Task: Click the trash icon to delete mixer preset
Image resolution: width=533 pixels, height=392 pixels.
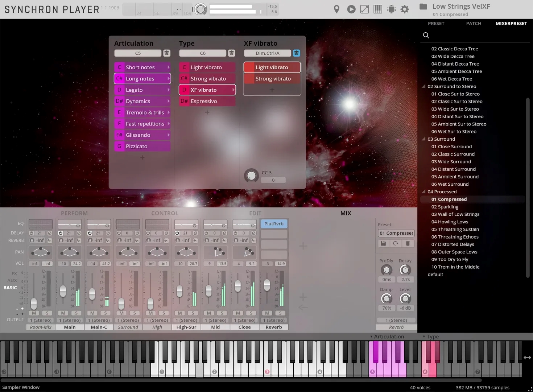Action: pos(408,243)
